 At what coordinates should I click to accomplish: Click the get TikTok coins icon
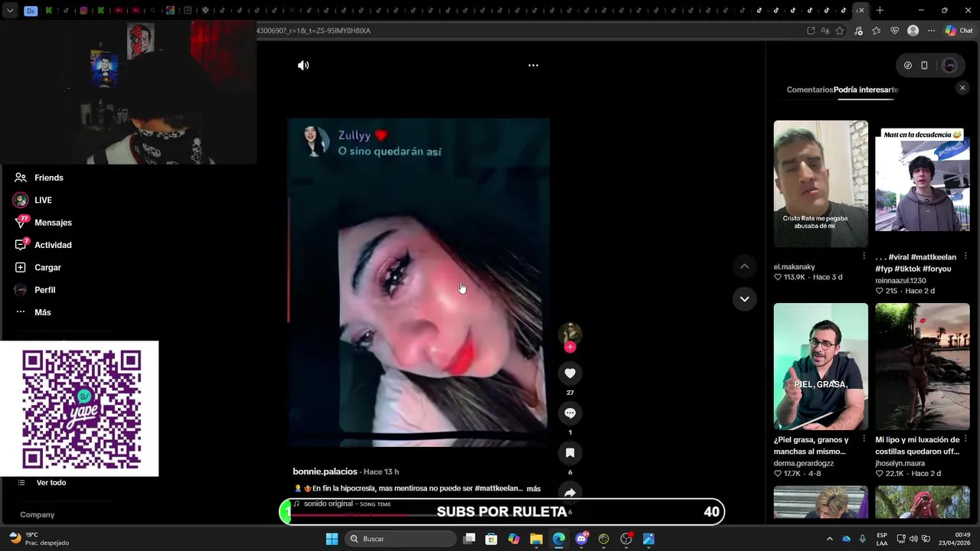[x=907, y=65]
